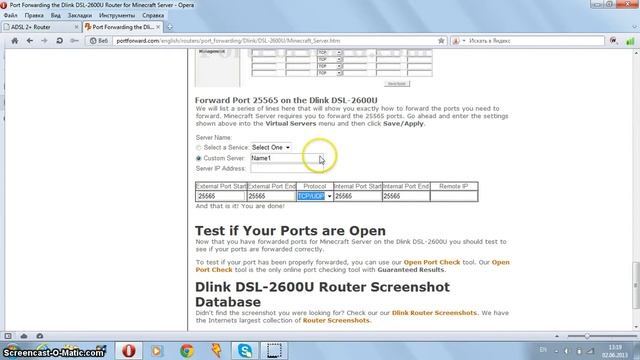Click Internal Port End field 25565
640x360 pixels.
pos(406,196)
